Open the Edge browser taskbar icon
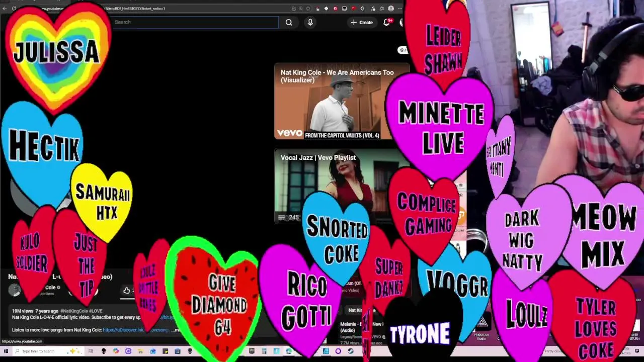The width and height of the screenshot is (644, 362). pos(289,351)
